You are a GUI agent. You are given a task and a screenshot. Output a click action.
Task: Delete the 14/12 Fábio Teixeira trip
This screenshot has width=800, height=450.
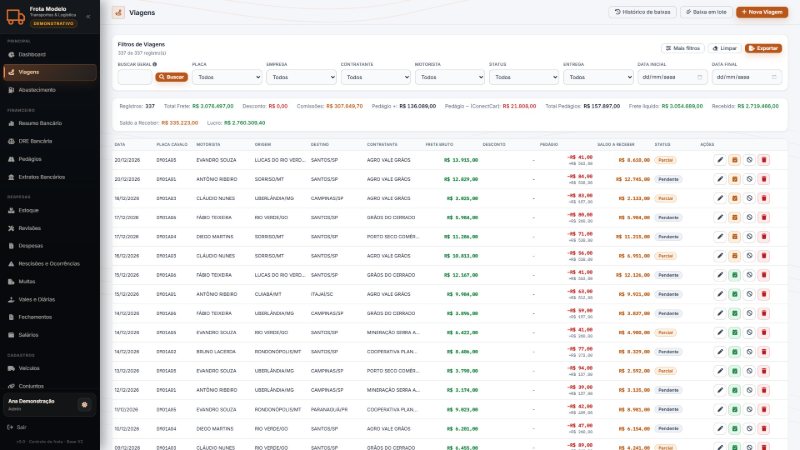click(x=764, y=313)
